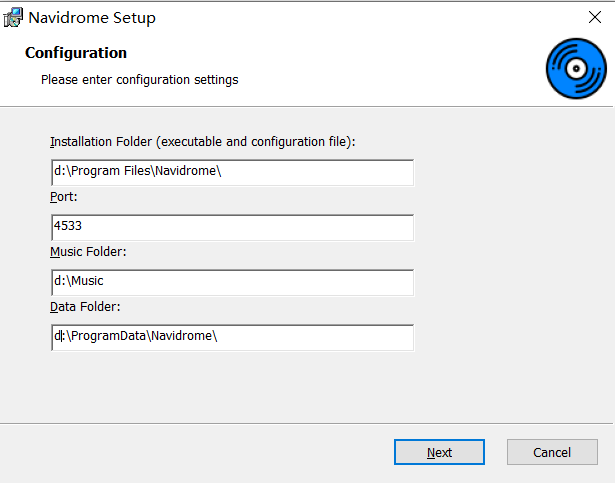Click the 'Music Folder:' label
Image resolution: width=615 pixels, height=483 pixels.
(88, 252)
